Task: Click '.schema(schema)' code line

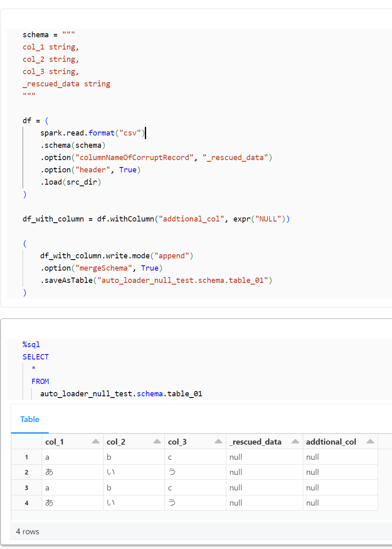Action: point(73,145)
